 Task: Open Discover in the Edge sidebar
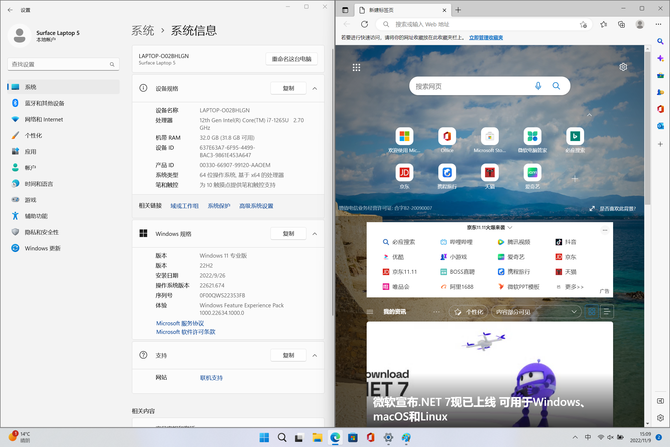coord(660,58)
